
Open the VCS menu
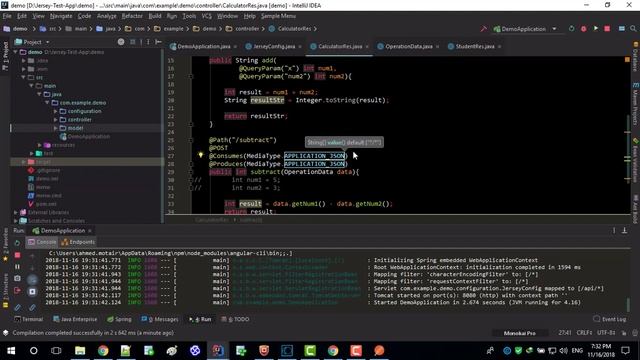(x=207, y=16)
